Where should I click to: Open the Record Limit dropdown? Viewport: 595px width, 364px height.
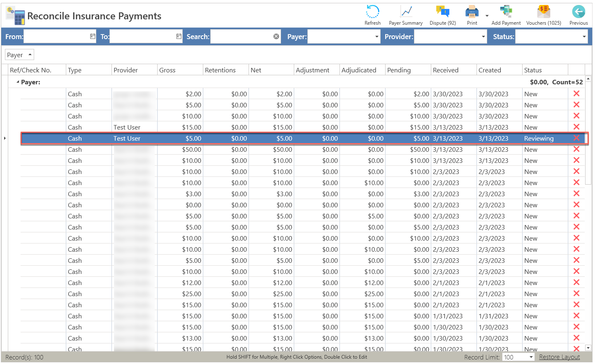click(x=531, y=357)
